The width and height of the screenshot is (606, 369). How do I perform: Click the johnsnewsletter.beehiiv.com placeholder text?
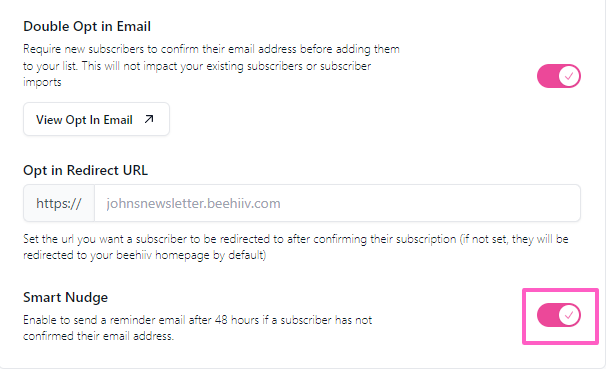[193, 203]
